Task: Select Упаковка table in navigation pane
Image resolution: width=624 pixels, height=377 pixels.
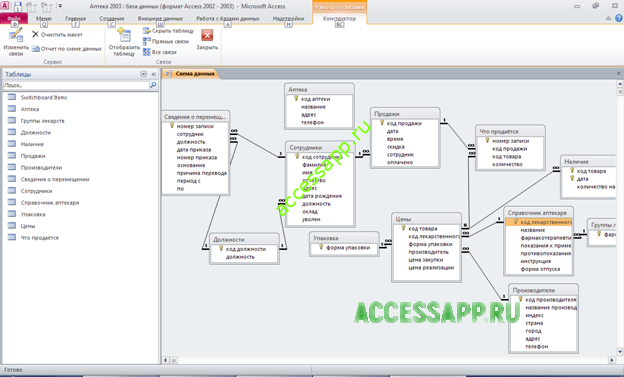Action: point(33,214)
